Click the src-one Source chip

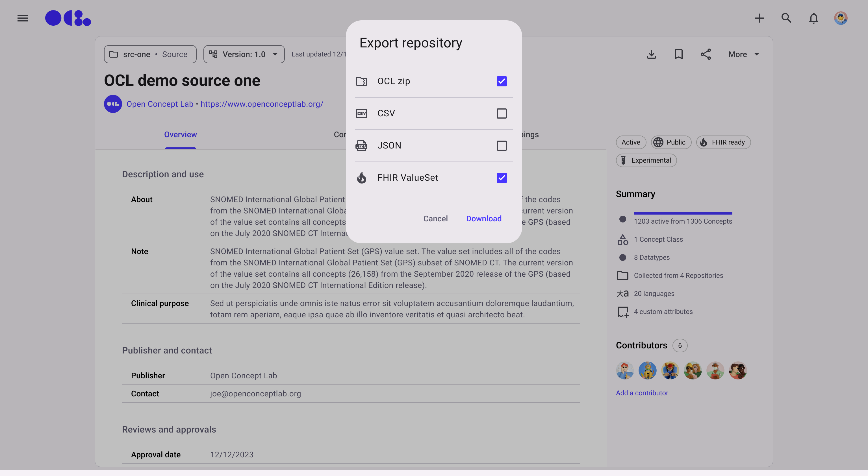[x=150, y=54]
